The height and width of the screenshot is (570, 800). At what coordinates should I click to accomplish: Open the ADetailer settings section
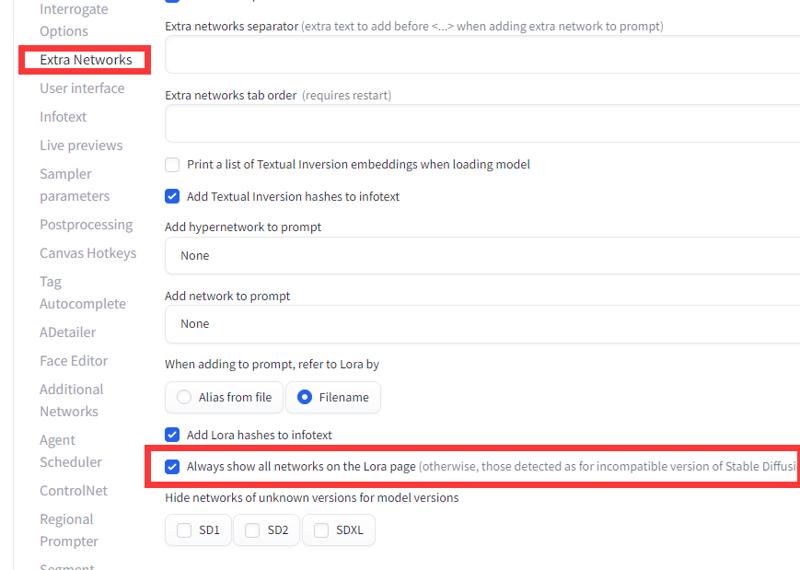[68, 332]
